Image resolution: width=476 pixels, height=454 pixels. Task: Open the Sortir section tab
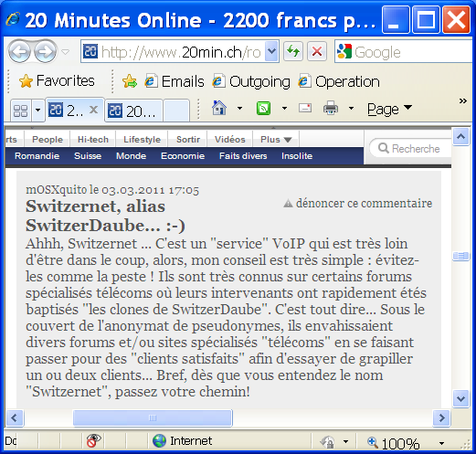point(188,140)
